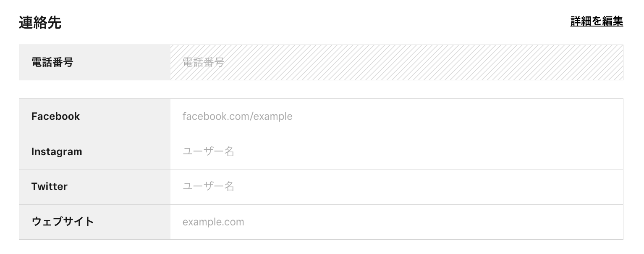This screenshot has height=254, width=644.
Task: Click the disabled 電話番号 input field
Action: point(396,63)
